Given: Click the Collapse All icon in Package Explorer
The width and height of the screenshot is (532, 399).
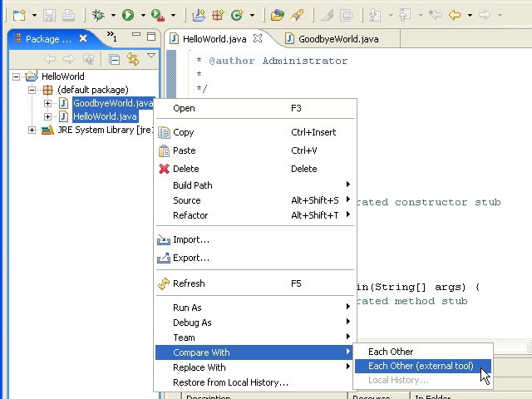Looking at the screenshot, I should (115, 59).
